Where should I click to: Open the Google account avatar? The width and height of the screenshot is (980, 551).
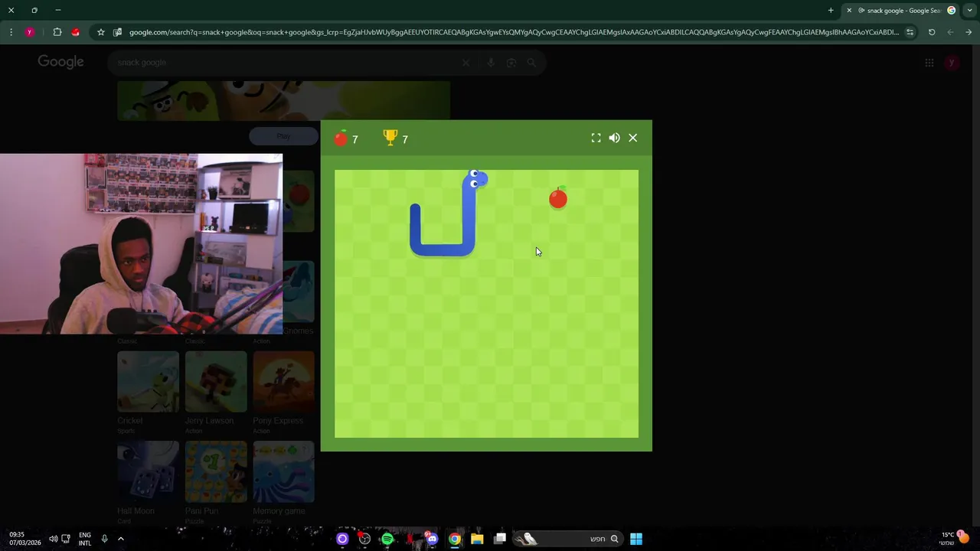point(952,63)
